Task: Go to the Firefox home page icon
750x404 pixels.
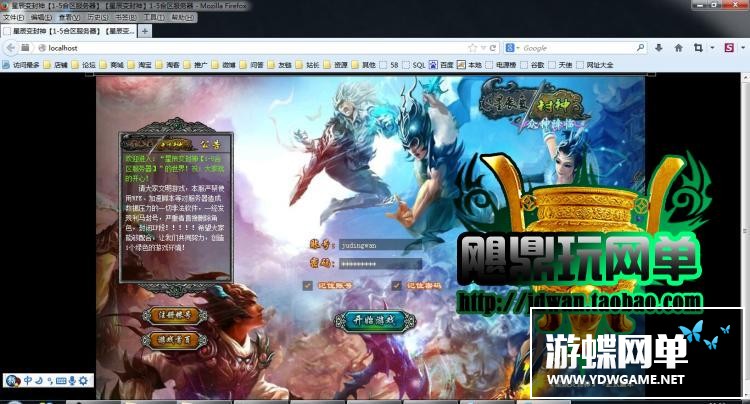Action: (x=678, y=48)
